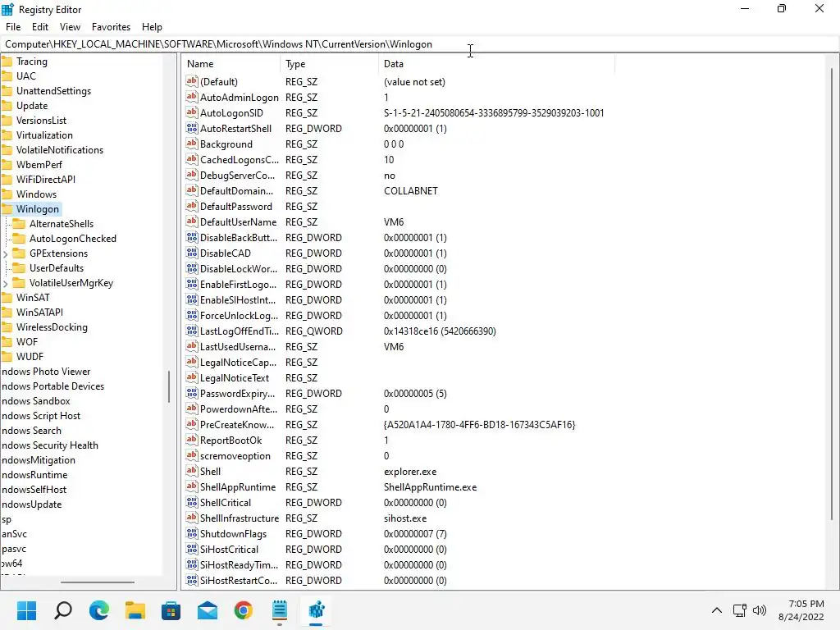840x630 pixels.
Task: Select the Windows Photo Viewer key
Action: coord(46,372)
